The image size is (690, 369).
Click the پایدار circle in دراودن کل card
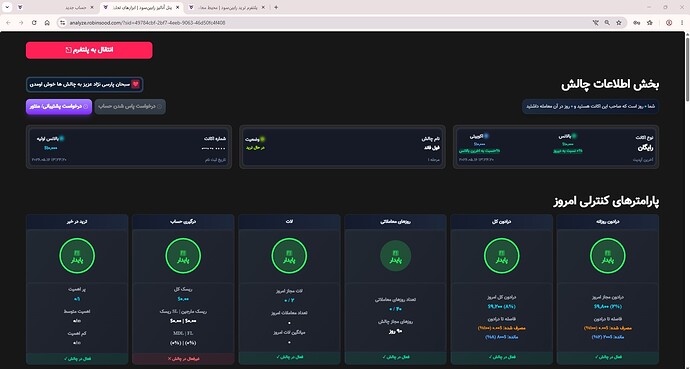click(x=502, y=256)
